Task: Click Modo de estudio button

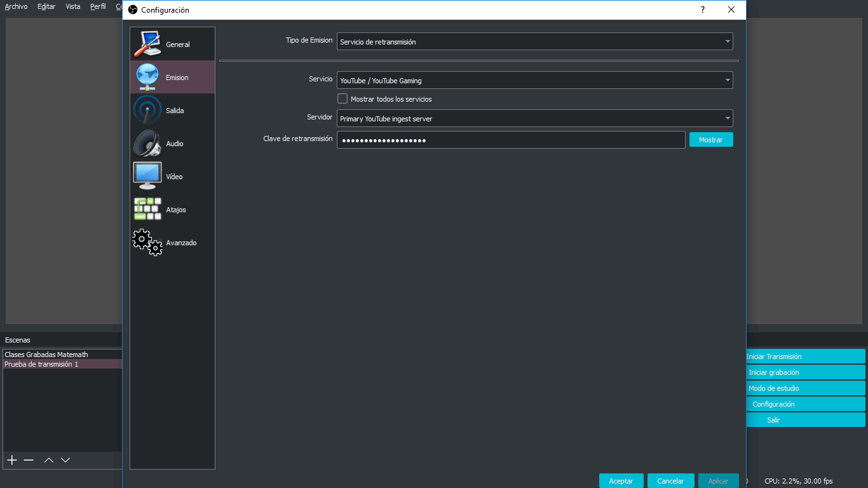Action: coord(806,388)
